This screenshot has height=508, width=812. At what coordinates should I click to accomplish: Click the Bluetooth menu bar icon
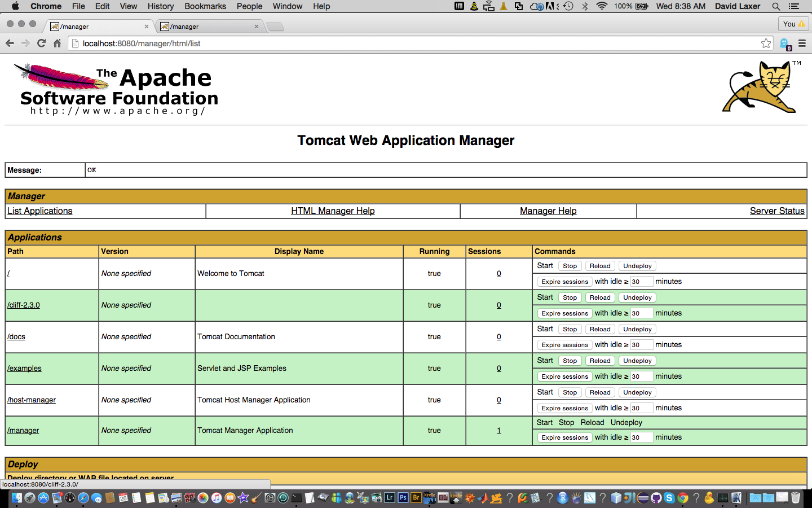click(585, 6)
